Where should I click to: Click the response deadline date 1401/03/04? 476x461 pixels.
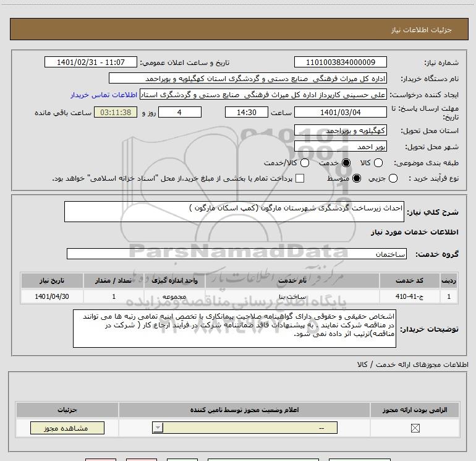pos(340,112)
